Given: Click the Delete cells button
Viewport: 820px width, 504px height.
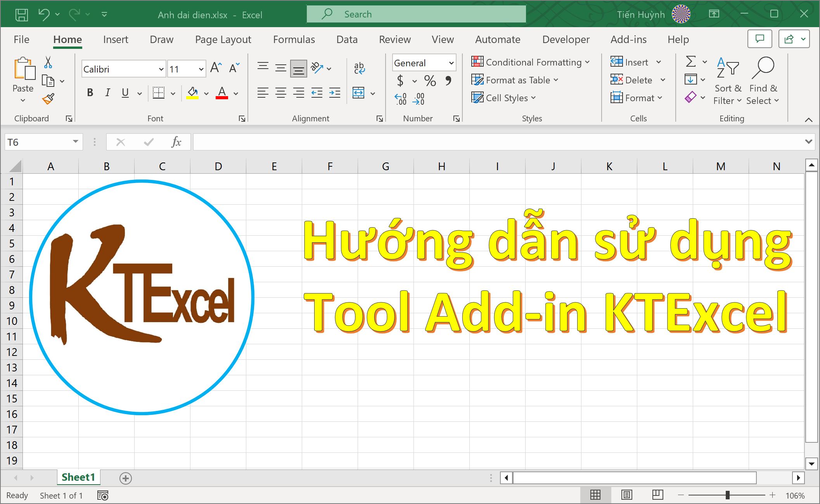Looking at the screenshot, I should (631, 80).
